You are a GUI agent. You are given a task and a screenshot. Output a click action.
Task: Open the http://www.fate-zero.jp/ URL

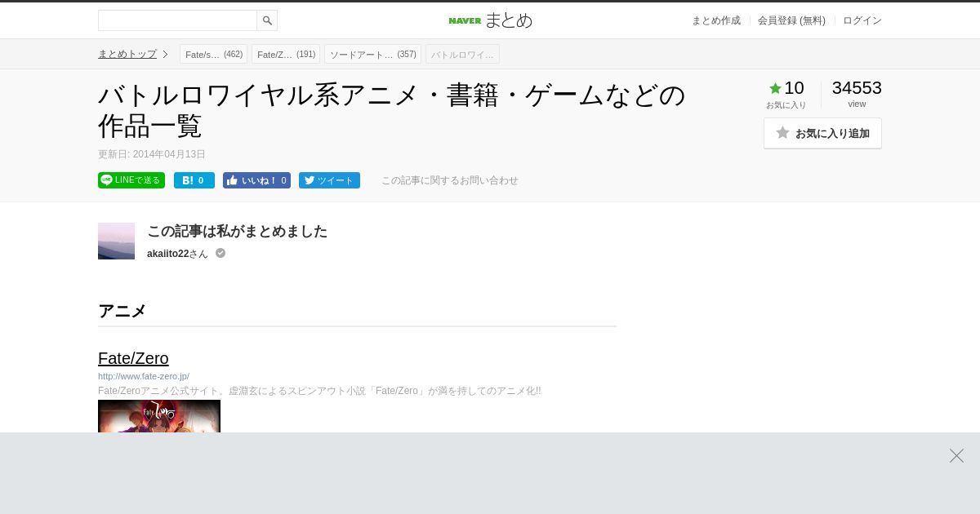click(x=144, y=376)
